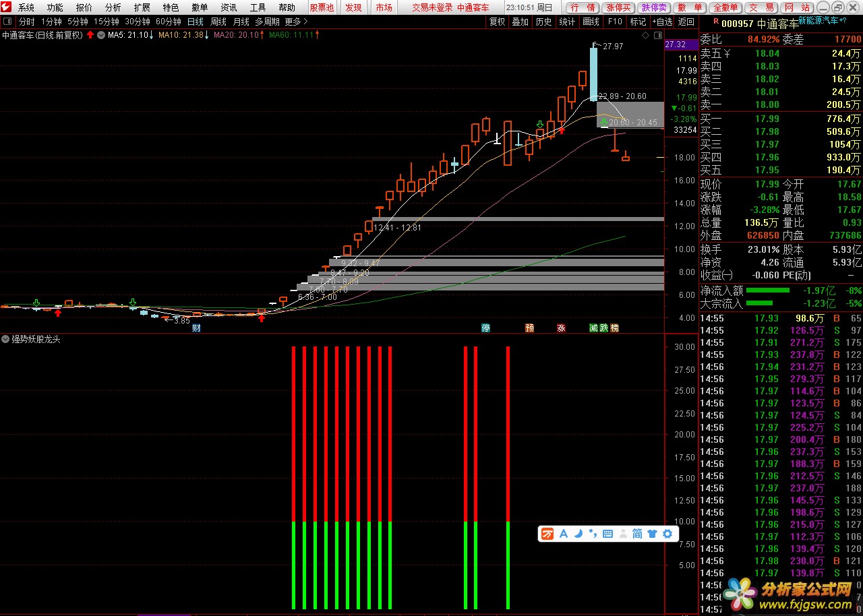Toggle the moon half-width icon in IME bar

coord(578,534)
